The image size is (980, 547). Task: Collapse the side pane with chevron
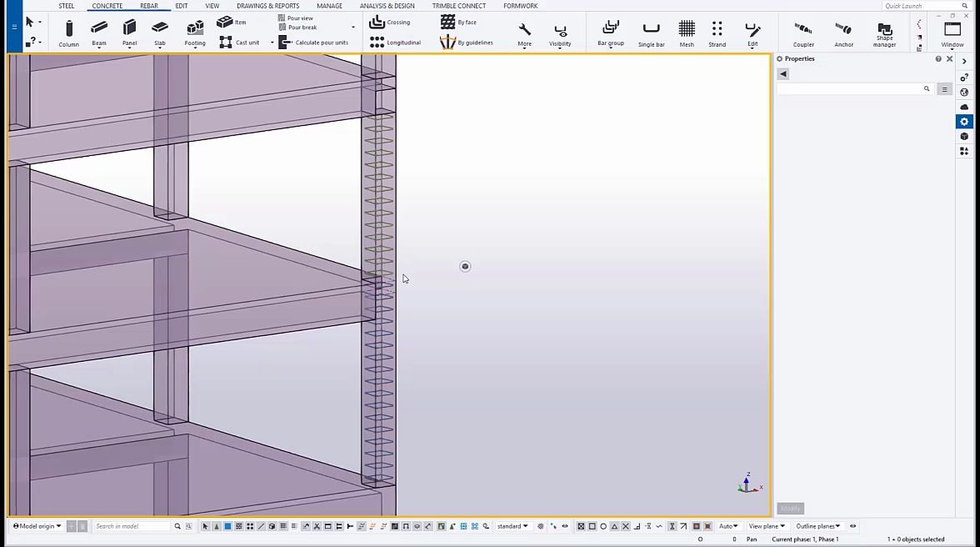pyautogui.click(x=964, y=61)
